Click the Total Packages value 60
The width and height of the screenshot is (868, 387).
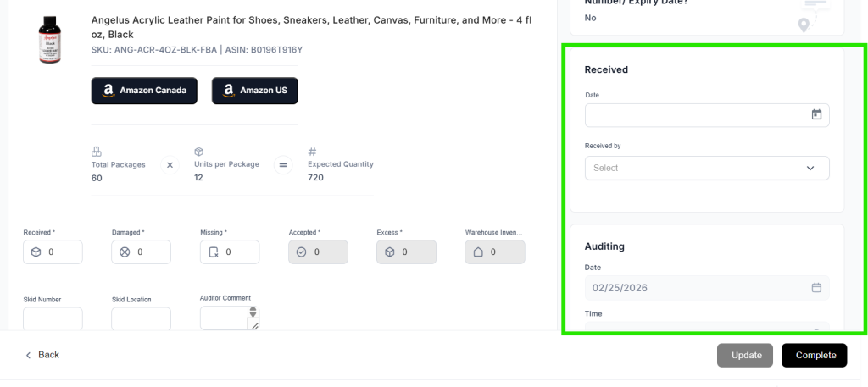[97, 178]
